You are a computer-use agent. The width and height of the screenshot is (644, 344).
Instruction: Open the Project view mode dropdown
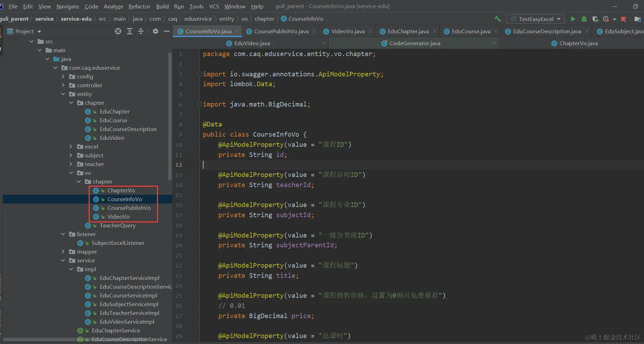(39, 32)
